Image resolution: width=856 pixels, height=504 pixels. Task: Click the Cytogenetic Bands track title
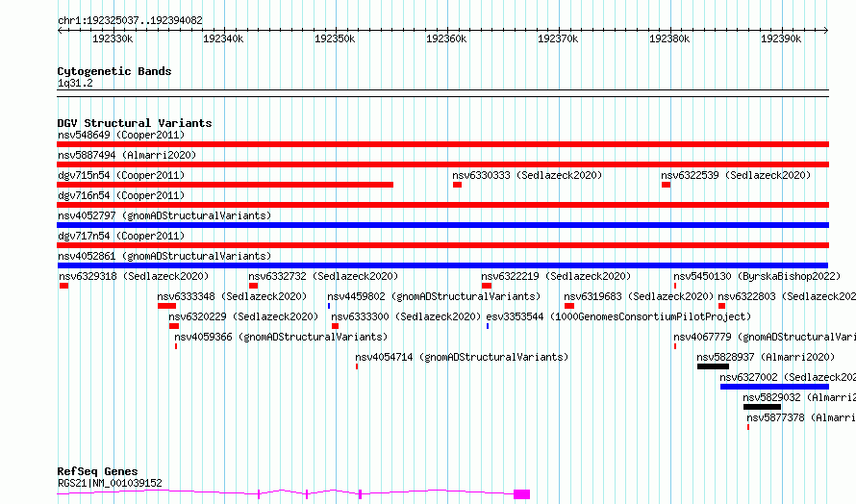click(x=114, y=71)
